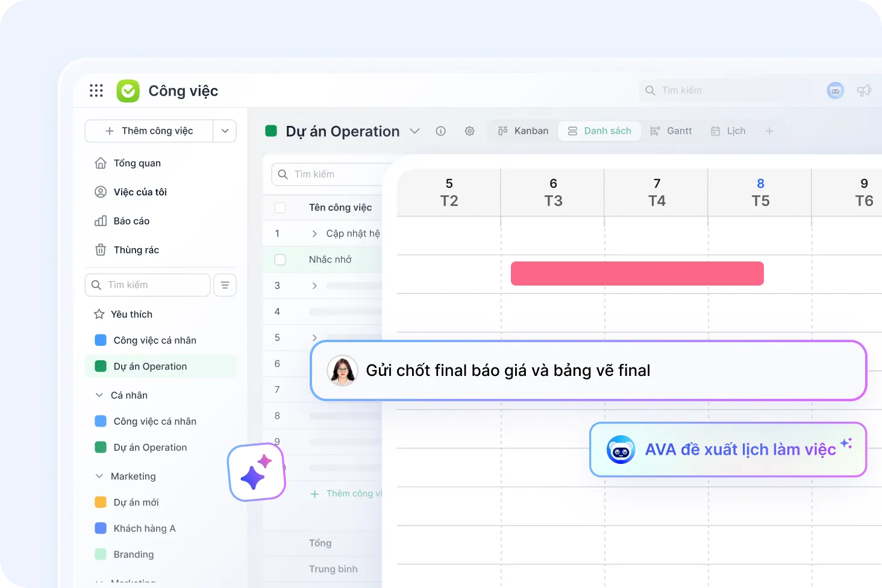Viewport: 882px width, 588px height.
Task: Switch to the Kanban view tab
Action: pos(523,131)
